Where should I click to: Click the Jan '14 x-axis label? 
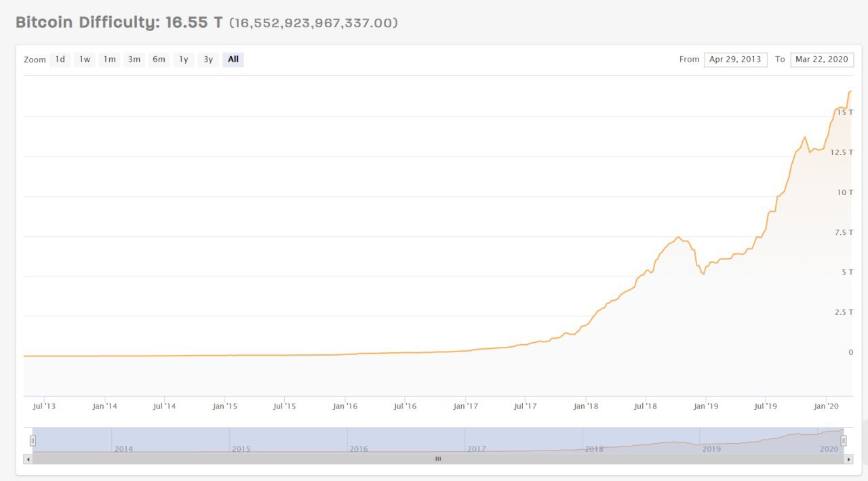(x=104, y=406)
